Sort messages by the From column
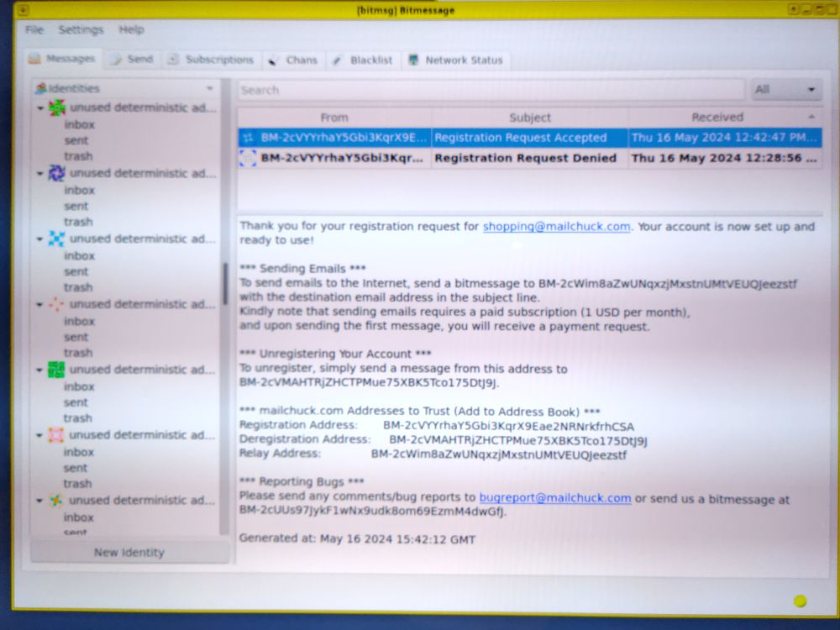 point(334,118)
